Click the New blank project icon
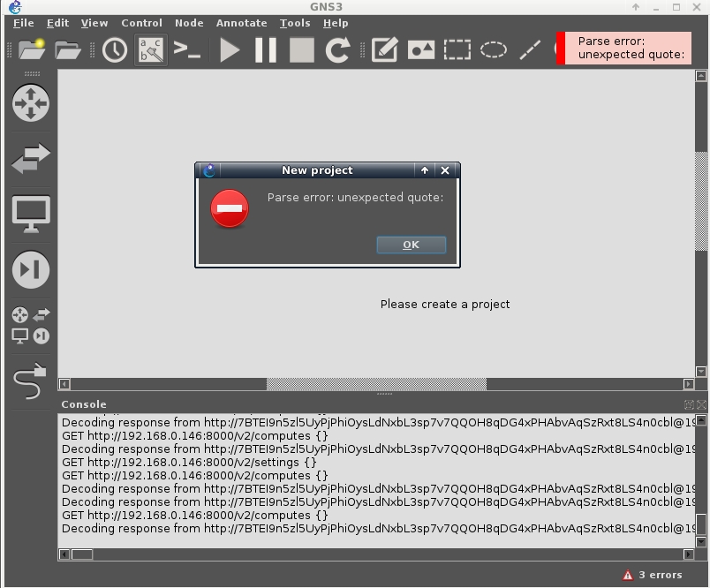The height and width of the screenshot is (588, 710). click(31, 49)
